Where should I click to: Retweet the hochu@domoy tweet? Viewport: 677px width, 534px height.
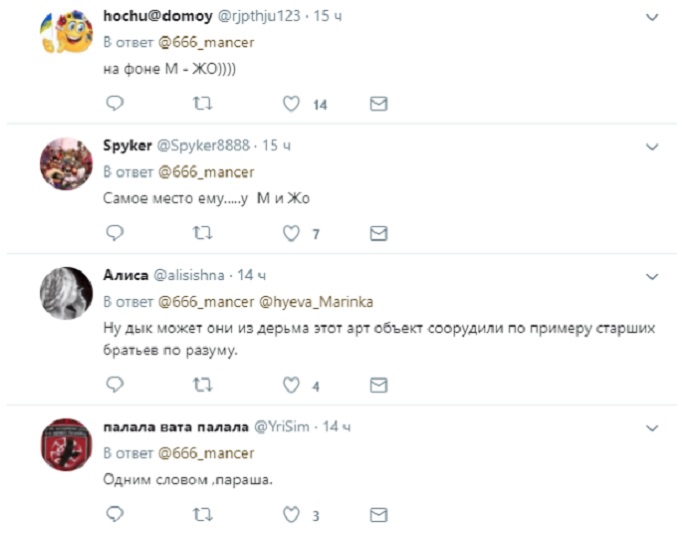[x=202, y=104]
